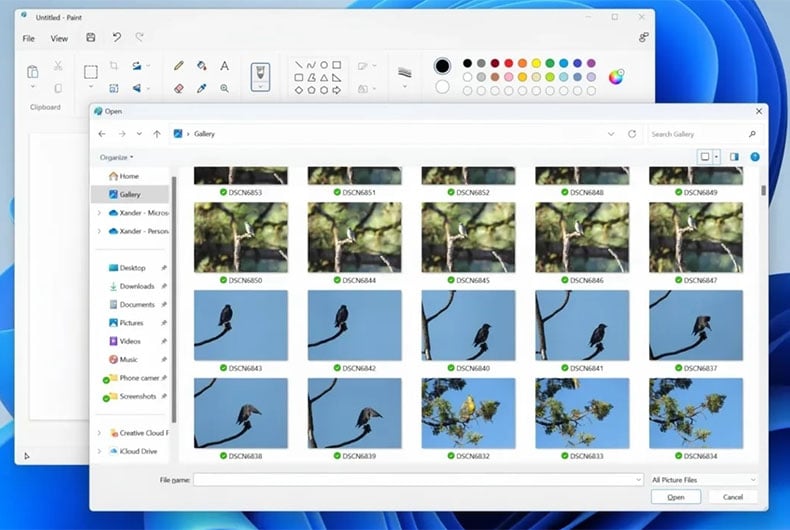Expand the address bar history dropdown
The height and width of the screenshot is (530, 790).
tap(611, 134)
